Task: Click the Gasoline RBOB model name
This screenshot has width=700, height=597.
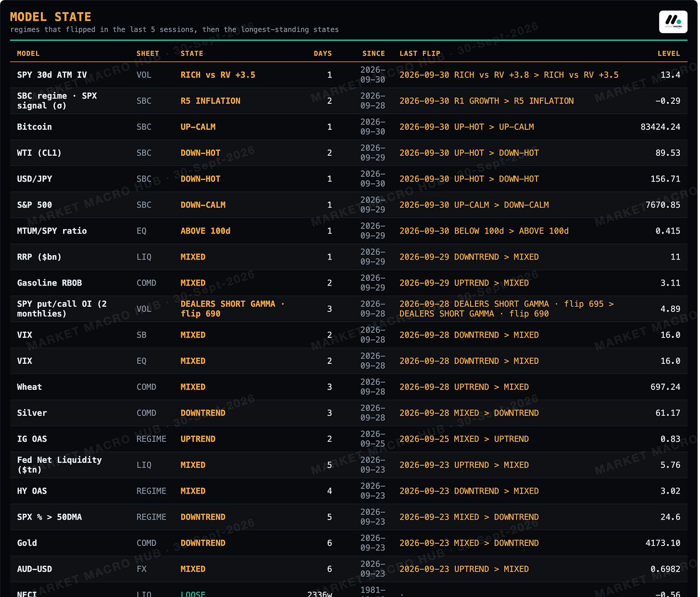Action: click(50, 283)
